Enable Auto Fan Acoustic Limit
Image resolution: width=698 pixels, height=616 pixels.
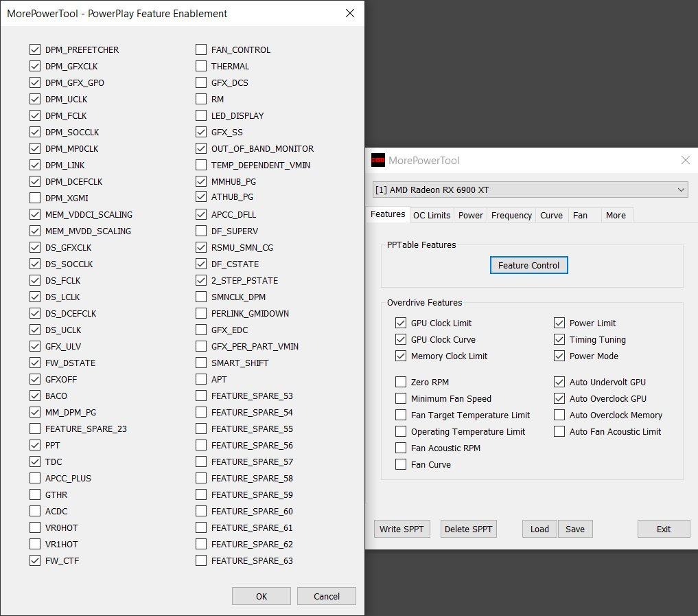(x=559, y=431)
